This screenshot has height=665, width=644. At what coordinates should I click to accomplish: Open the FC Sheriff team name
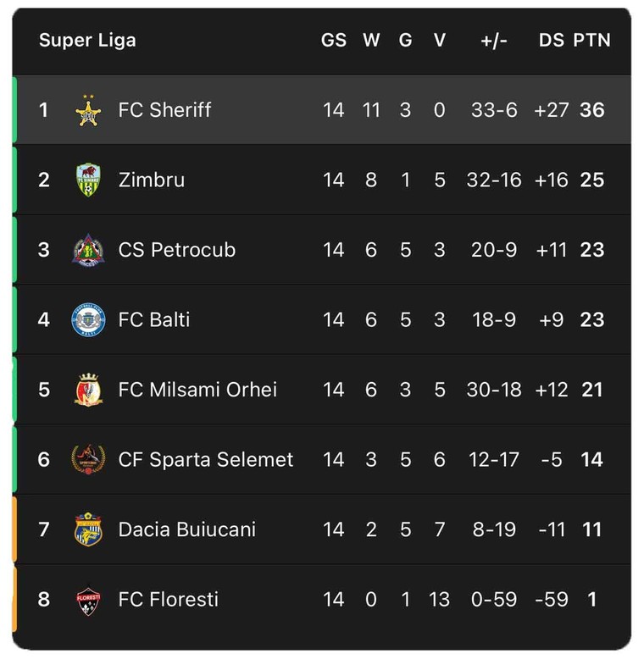[164, 110]
